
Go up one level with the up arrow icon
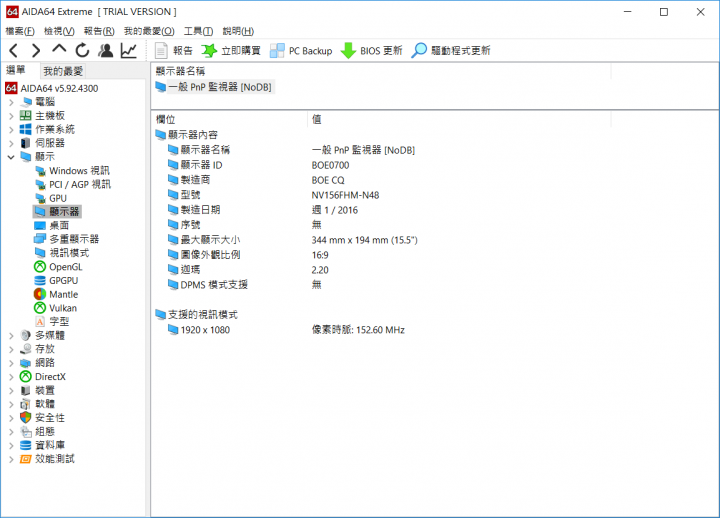click(59, 50)
